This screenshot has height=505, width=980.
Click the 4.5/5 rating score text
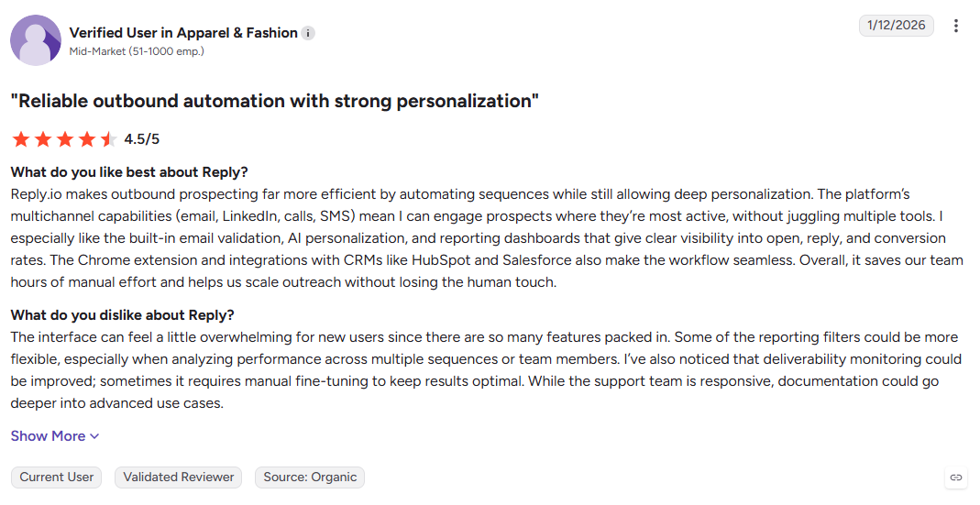coord(142,138)
